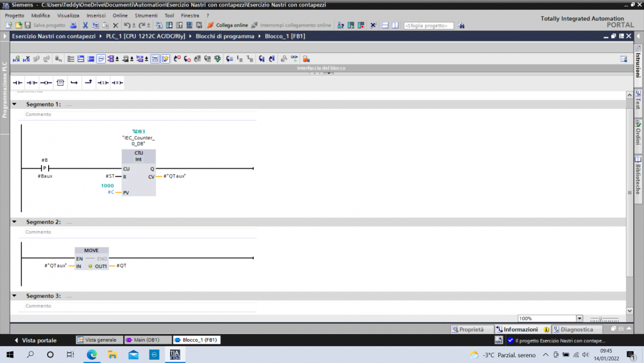644x363 pixels.
Task: Start the CPU
Action: (x=351, y=25)
